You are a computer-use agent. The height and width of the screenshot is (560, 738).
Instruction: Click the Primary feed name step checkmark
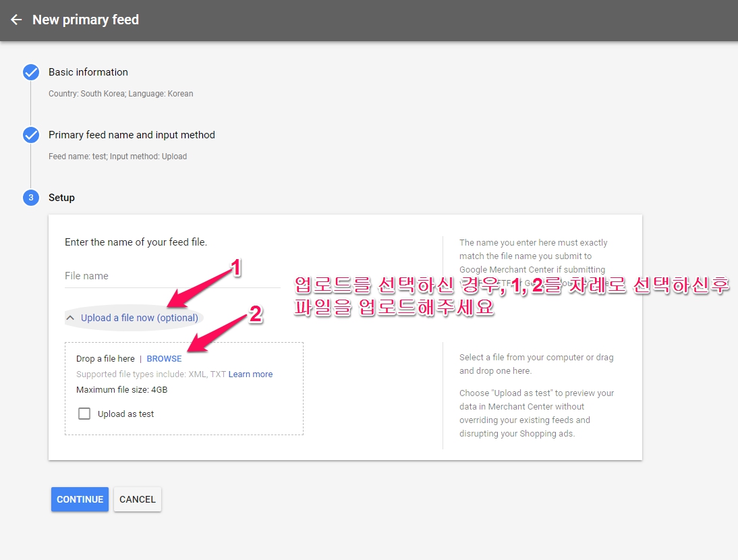[x=31, y=136]
